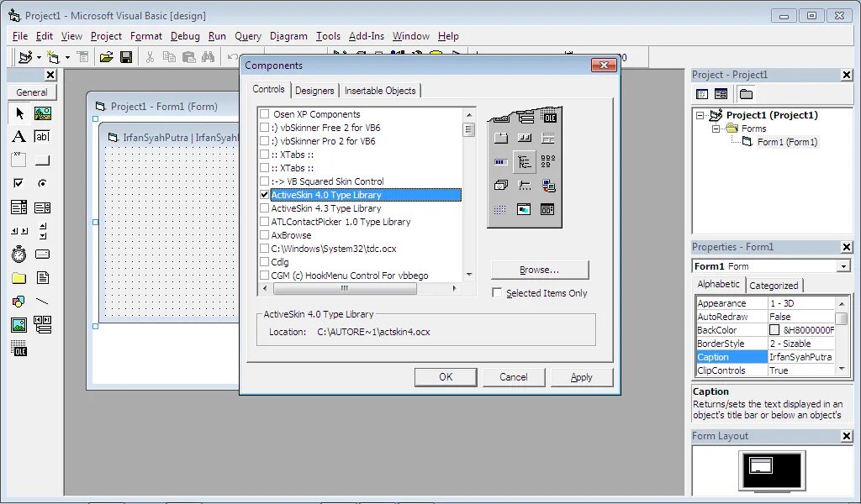Click the BackColor color swatch
Screen dimensions: 861x504
[x=774, y=329]
